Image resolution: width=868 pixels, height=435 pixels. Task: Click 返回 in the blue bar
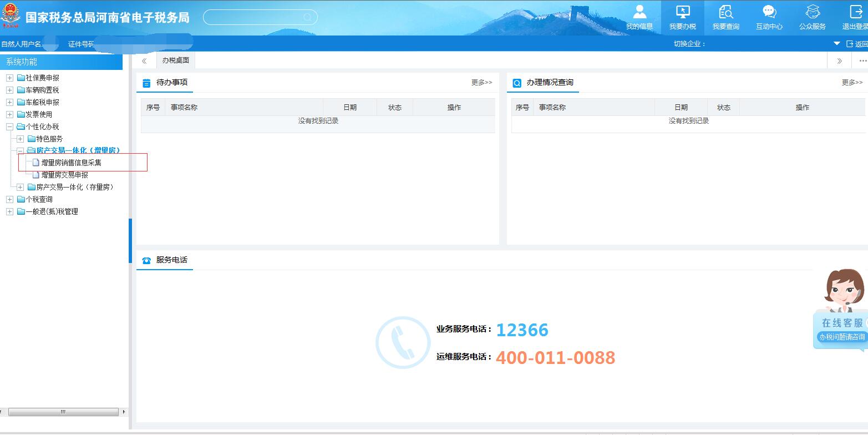[x=859, y=43]
